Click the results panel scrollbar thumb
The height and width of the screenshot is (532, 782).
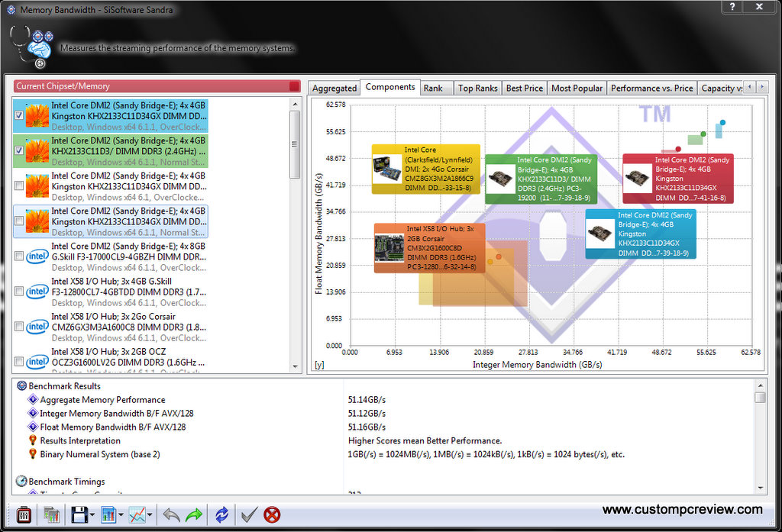pyautogui.click(x=760, y=397)
